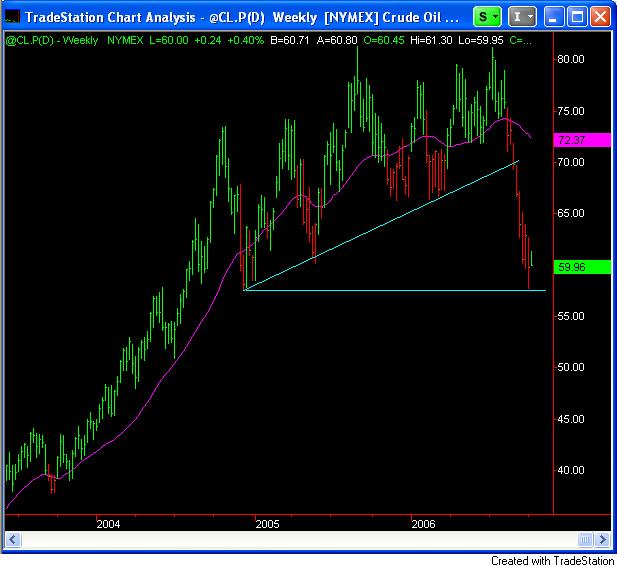Click the @CL.P(D) - Weekly symbol text
This screenshot has width=617, height=567.
click(x=52, y=40)
